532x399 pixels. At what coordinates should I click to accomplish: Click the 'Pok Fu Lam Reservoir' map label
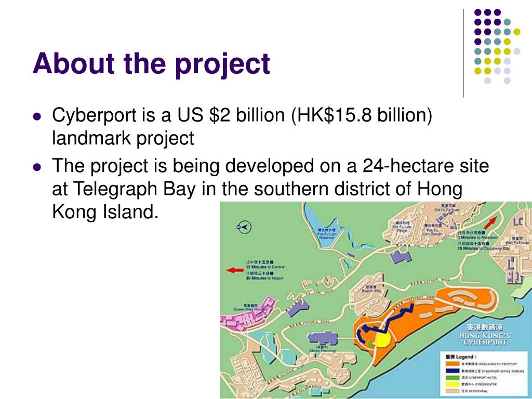327,236
